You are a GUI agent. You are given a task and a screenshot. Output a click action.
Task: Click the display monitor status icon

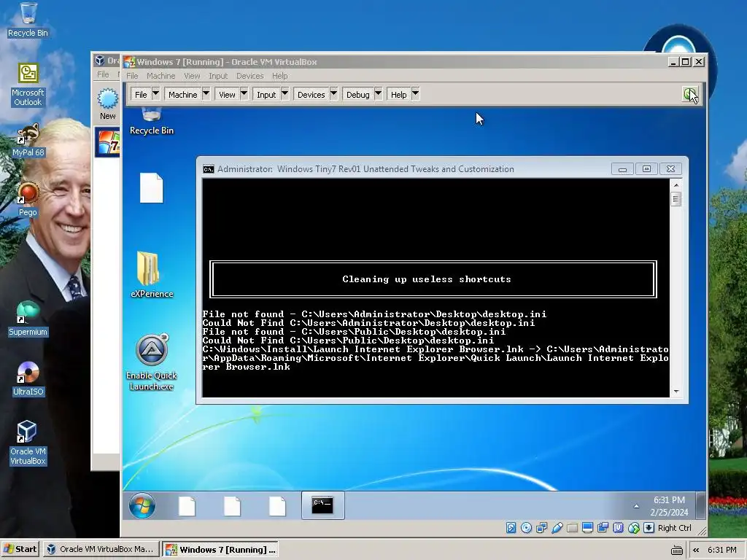point(587,528)
